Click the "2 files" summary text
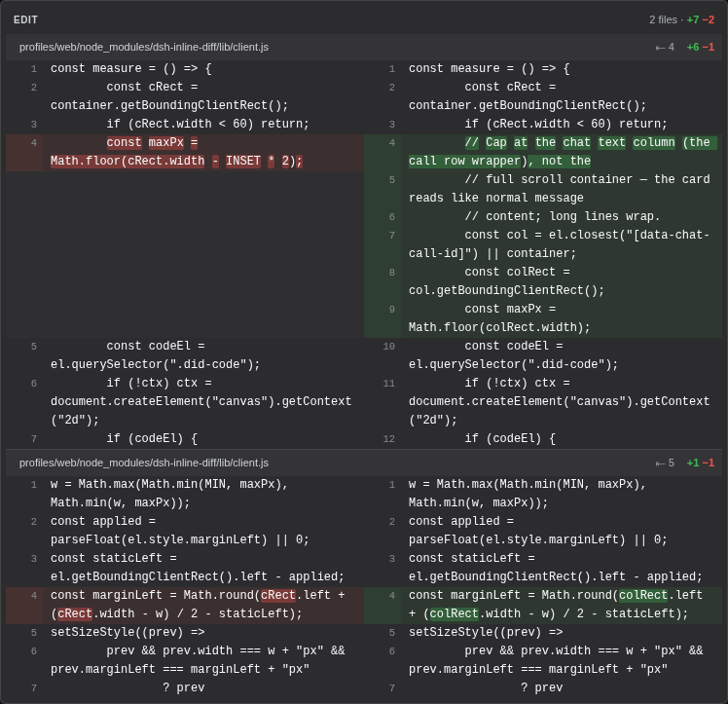The image size is (728, 704). tap(663, 20)
